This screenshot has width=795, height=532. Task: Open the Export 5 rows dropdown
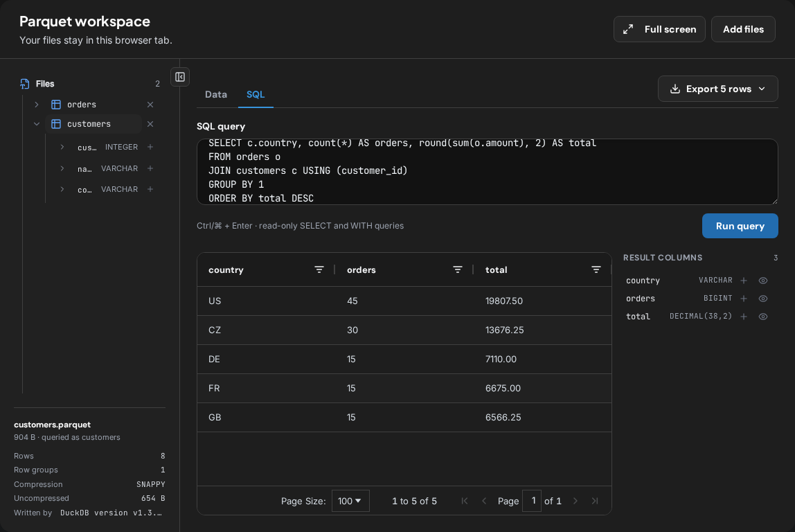[718, 89]
